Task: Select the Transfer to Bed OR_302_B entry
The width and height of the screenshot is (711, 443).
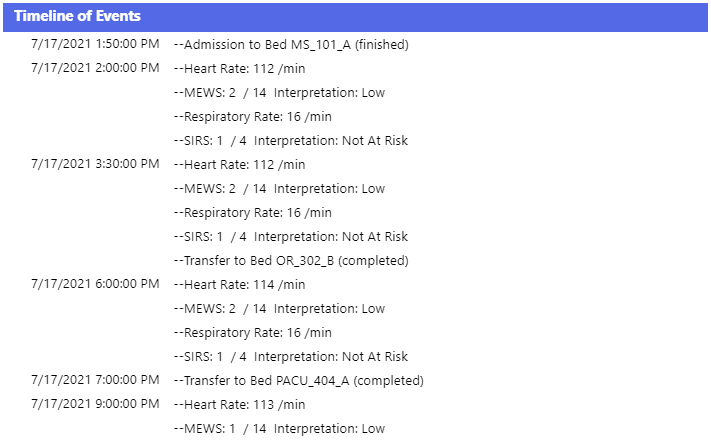Action: pyautogui.click(x=291, y=261)
